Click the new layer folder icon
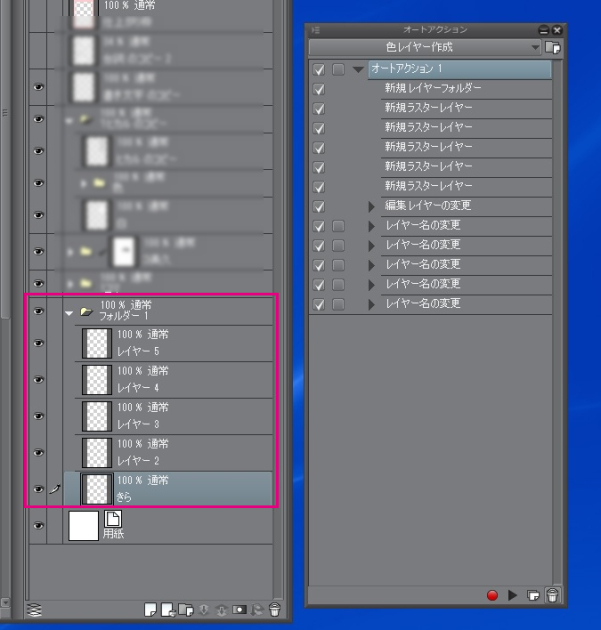 point(186,610)
